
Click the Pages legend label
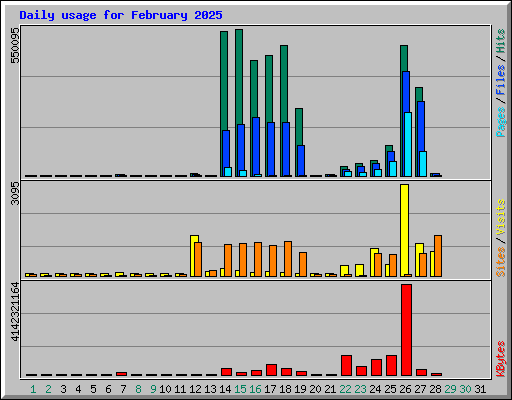pos(501,122)
